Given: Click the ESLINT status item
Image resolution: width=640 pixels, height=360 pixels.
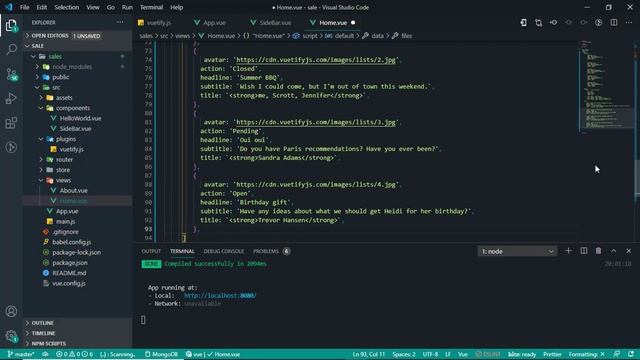Looking at the screenshot, I should point(488,354).
